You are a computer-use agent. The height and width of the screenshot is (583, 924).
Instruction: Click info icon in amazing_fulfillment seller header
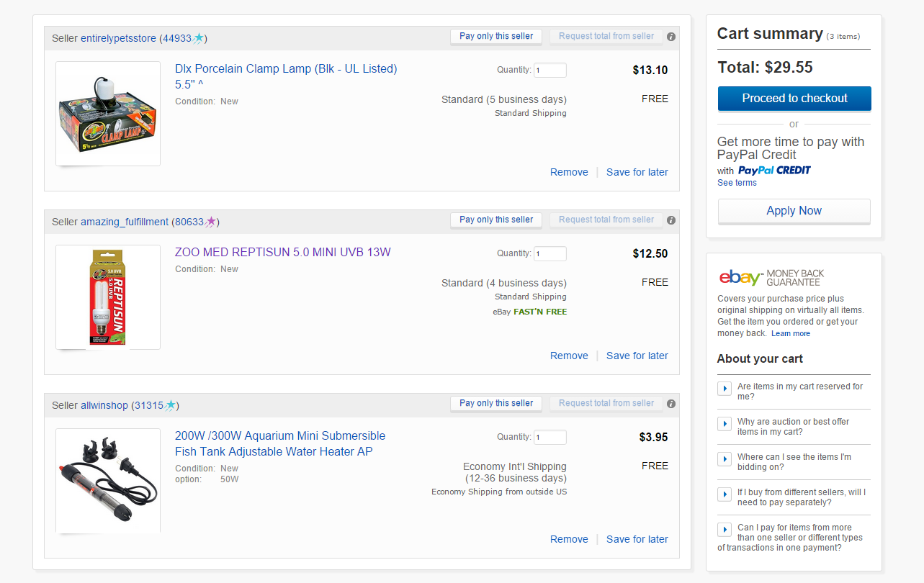671,220
